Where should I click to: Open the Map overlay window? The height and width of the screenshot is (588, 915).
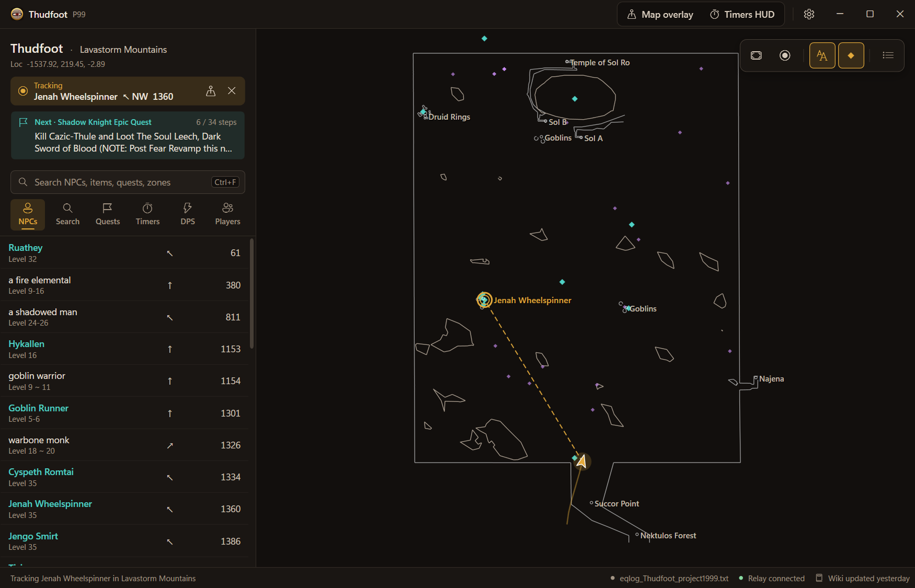(660, 15)
